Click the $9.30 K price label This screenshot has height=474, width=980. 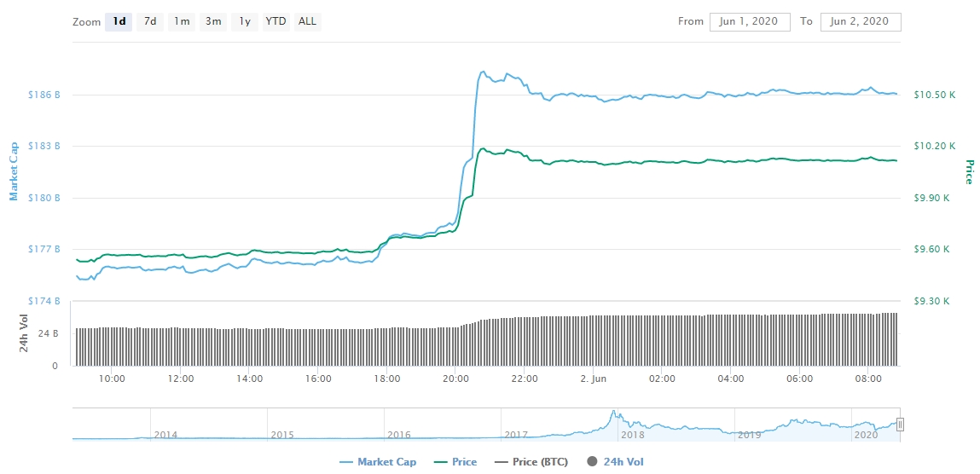click(932, 301)
